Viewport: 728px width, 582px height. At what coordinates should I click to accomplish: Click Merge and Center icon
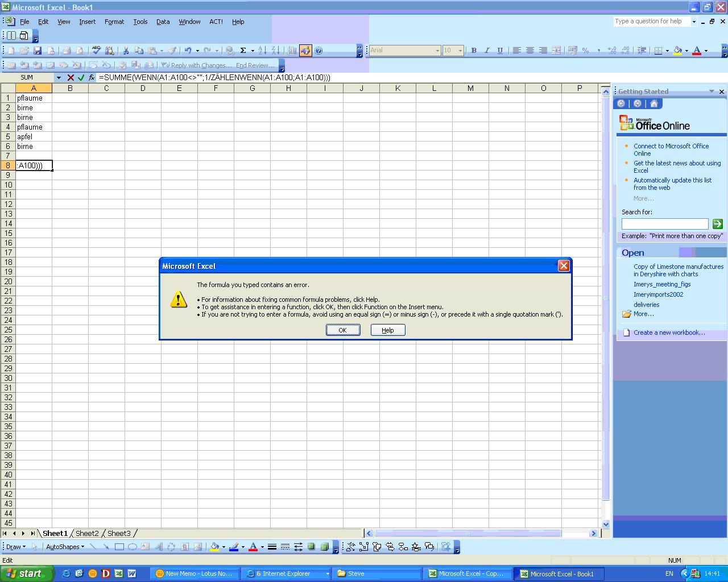point(556,51)
